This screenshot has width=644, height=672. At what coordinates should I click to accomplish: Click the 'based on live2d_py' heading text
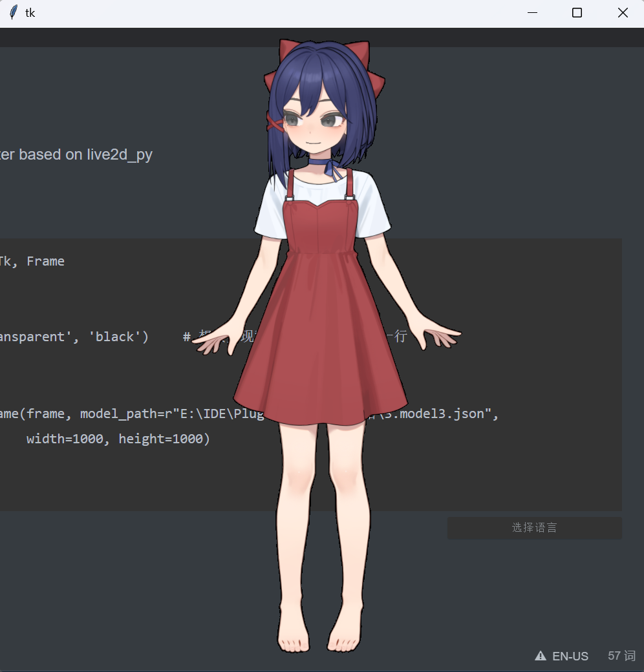click(85, 154)
